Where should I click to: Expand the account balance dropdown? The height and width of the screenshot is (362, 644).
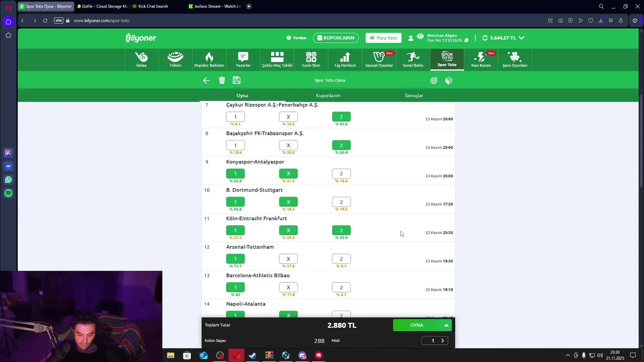click(x=521, y=38)
